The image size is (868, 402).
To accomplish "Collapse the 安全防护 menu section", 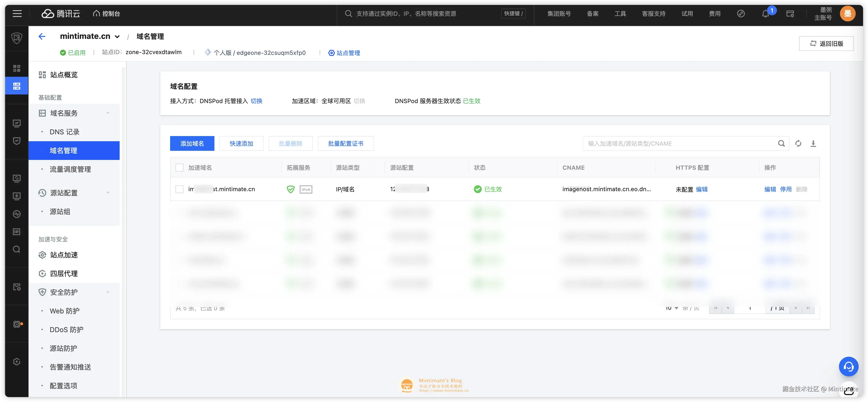I will pyautogui.click(x=108, y=292).
